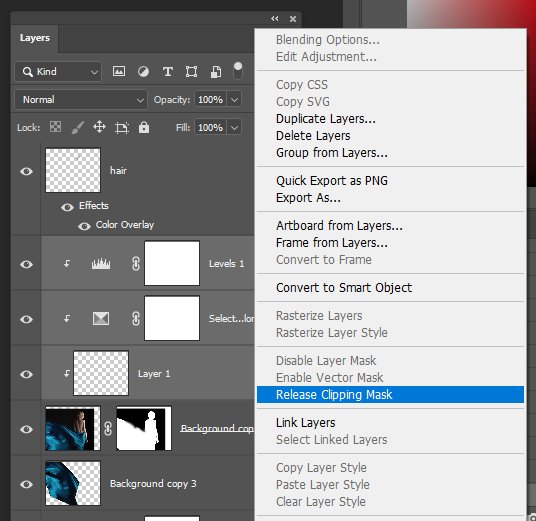Image resolution: width=536 pixels, height=521 pixels.
Task: Toggle Effects visibility on hair layer
Action: [67, 207]
